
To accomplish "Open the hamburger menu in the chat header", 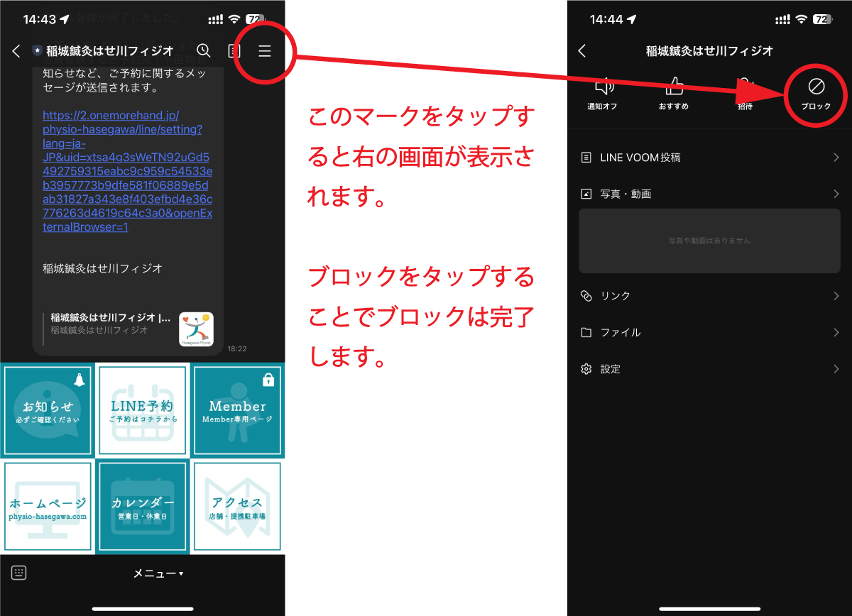I will (x=265, y=51).
